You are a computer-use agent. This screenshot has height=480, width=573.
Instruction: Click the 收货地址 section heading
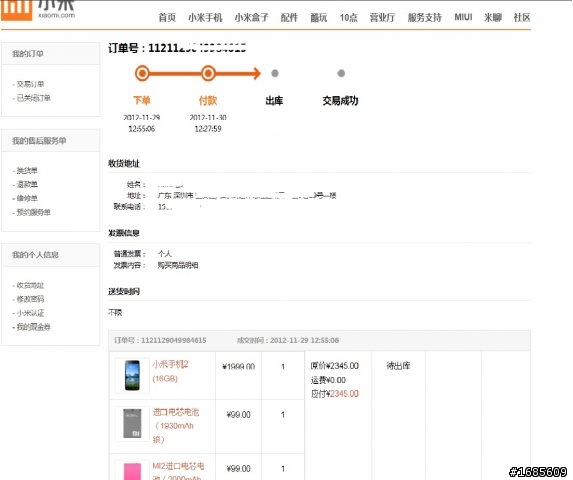[124, 163]
